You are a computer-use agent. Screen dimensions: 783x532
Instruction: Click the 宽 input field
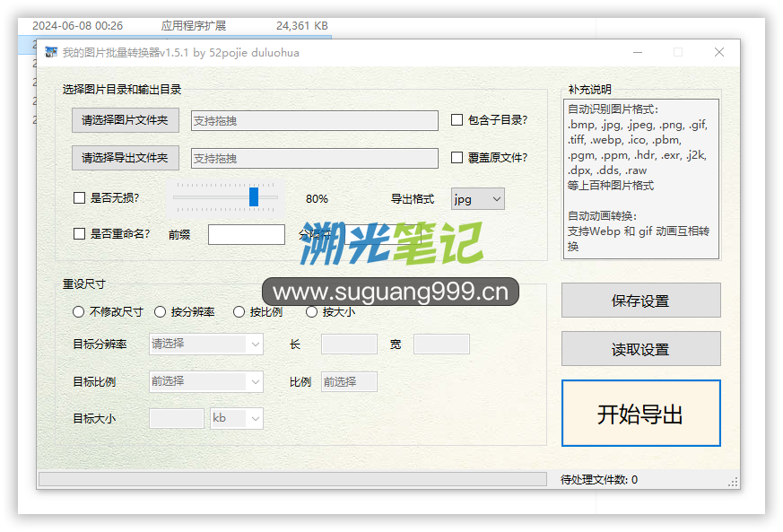point(441,344)
